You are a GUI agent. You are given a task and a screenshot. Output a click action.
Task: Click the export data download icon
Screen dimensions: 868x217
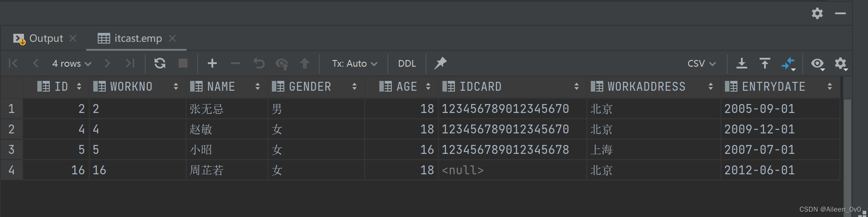coord(742,64)
